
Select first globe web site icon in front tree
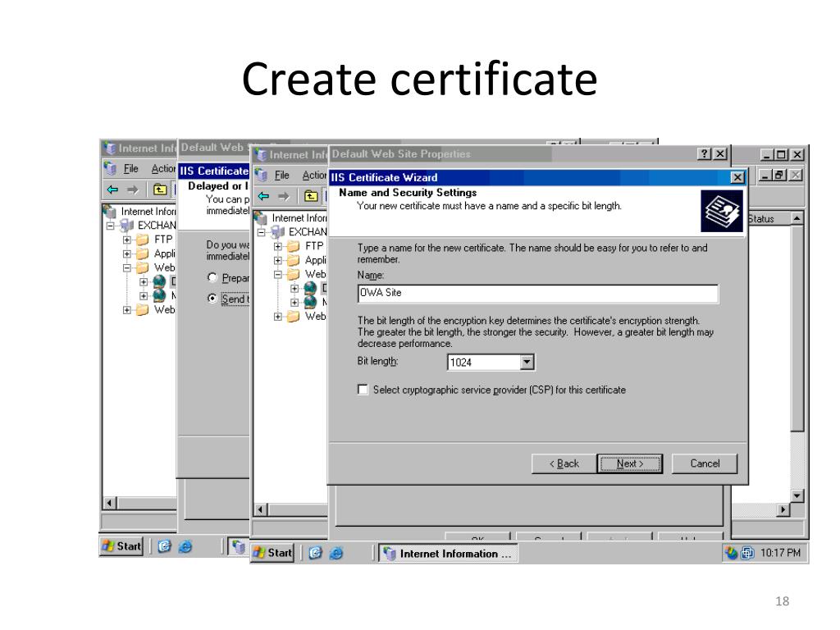(x=311, y=288)
